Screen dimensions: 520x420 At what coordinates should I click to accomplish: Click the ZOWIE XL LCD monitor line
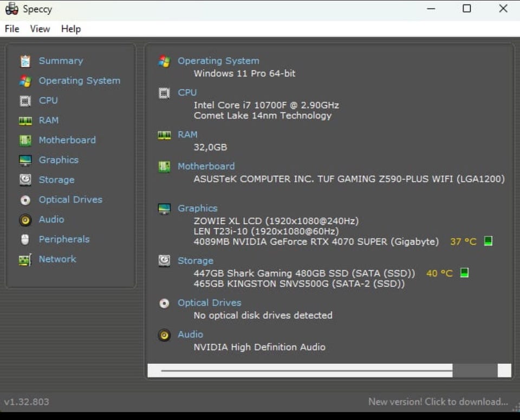276,221
